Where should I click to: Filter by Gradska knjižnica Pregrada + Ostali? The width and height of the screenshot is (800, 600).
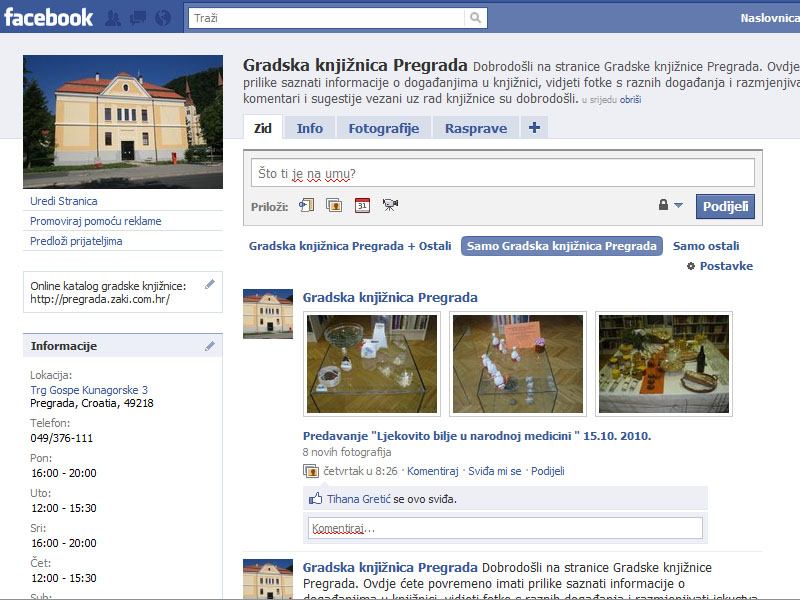[350, 246]
